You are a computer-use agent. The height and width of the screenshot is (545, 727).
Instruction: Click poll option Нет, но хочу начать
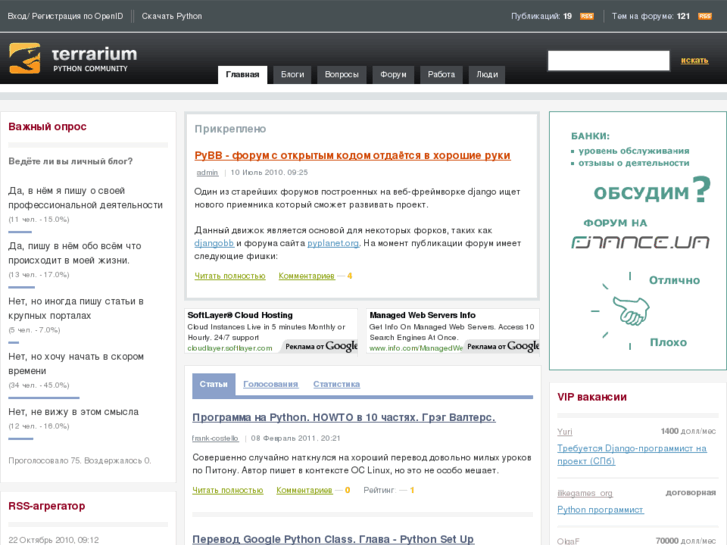click(76, 364)
